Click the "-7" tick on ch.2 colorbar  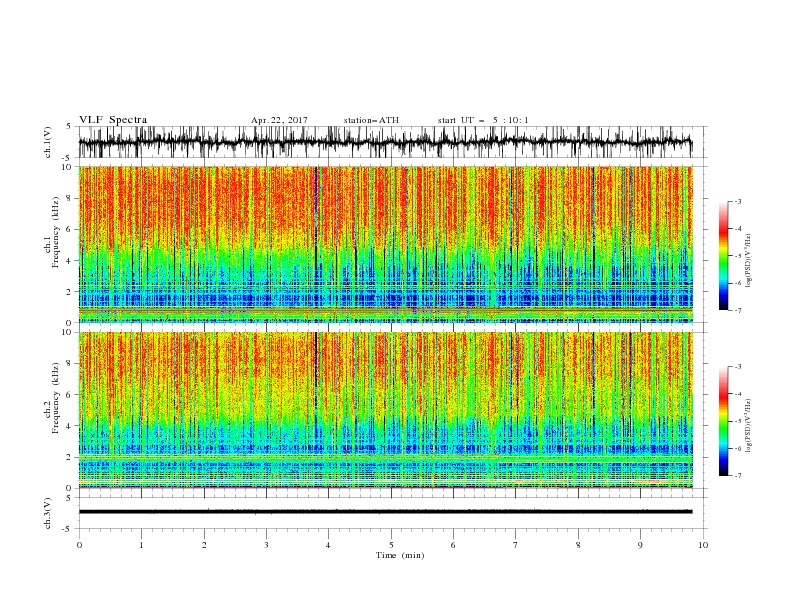[738, 476]
